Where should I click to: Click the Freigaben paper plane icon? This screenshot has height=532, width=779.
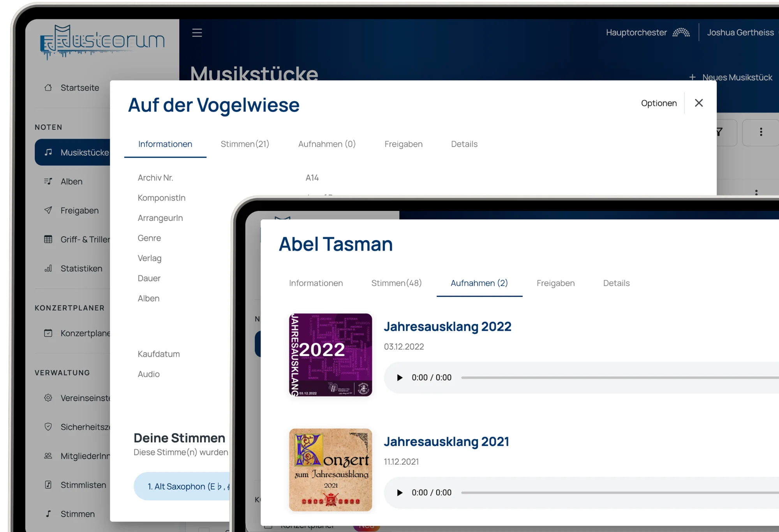point(48,210)
